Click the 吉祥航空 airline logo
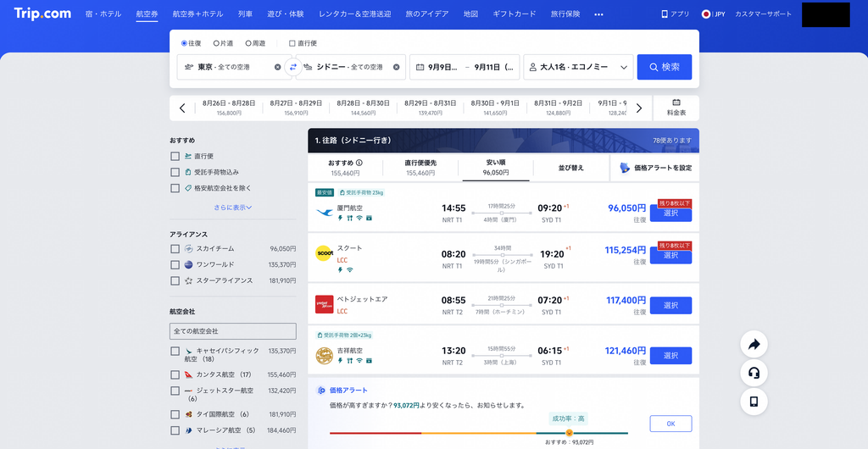Screen dimensions: 868x449 click(x=325, y=355)
